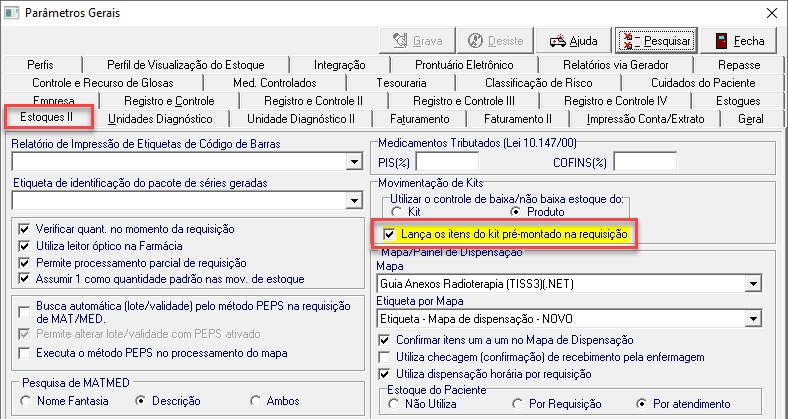Click the Pesquisar button
The image size is (788, 419).
[656, 41]
